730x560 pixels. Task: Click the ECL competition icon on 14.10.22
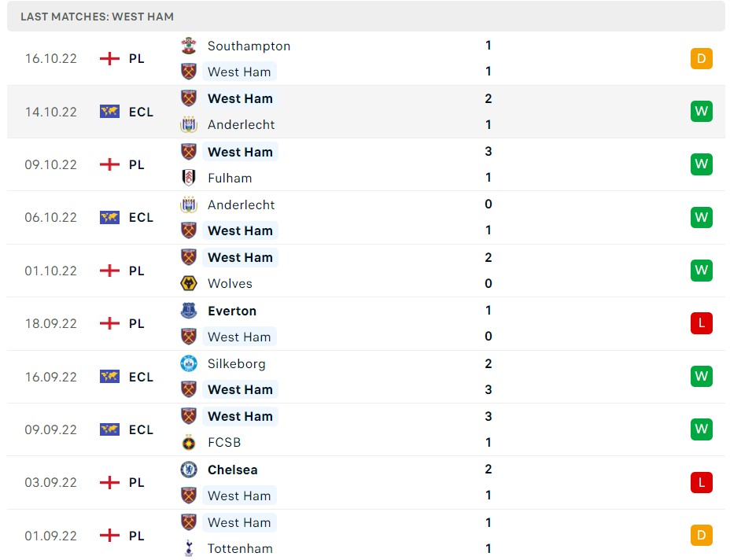click(x=109, y=112)
